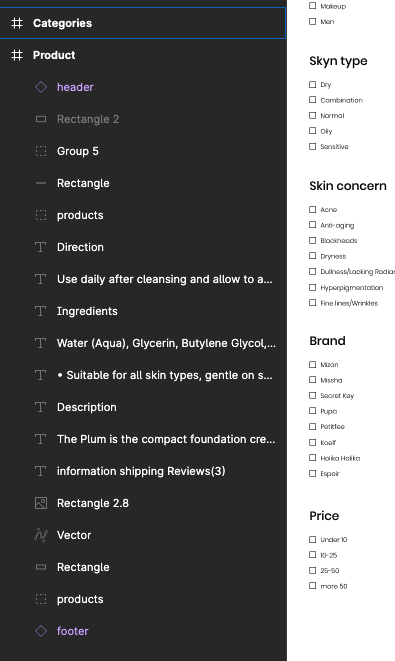The width and height of the screenshot is (395, 661).
Task: Tick the Normal checkbox
Action: pos(312,116)
